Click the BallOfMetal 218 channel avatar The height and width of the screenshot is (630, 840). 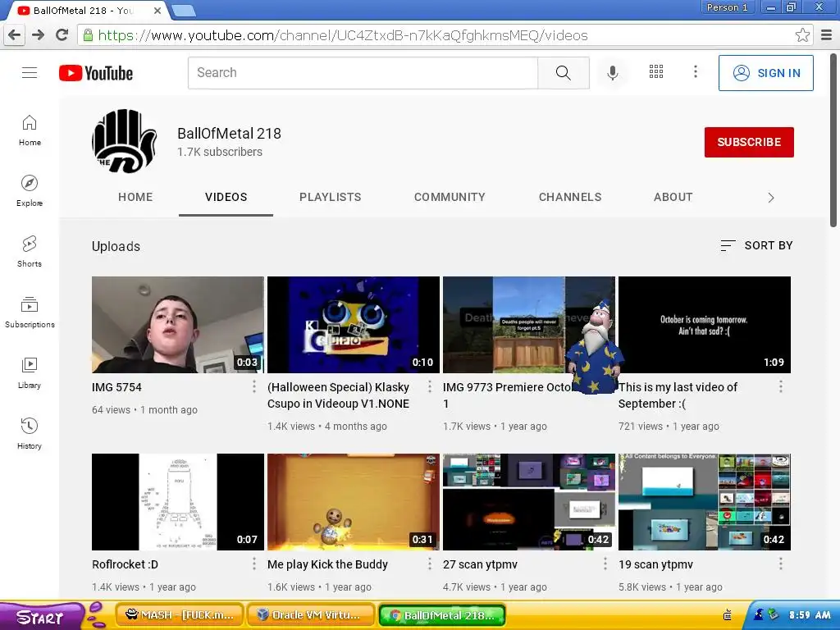coord(125,141)
